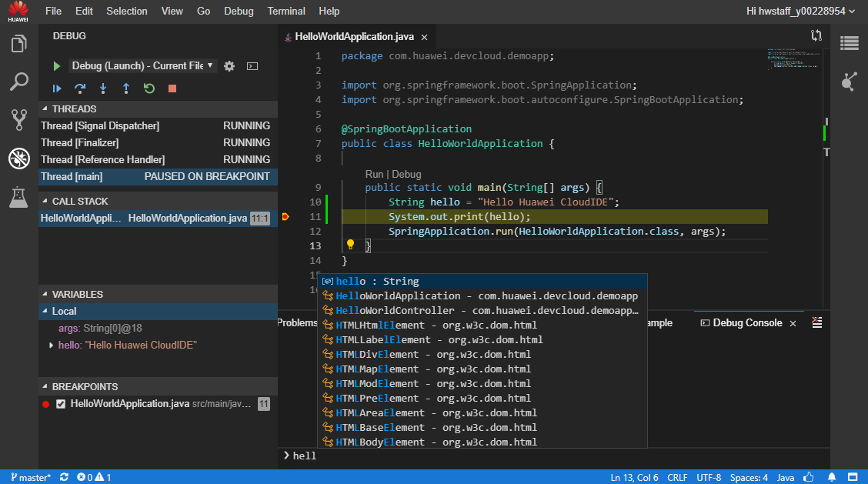Close the HelloWorldApplication.java editor tab
The image size is (868, 484).
click(425, 37)
